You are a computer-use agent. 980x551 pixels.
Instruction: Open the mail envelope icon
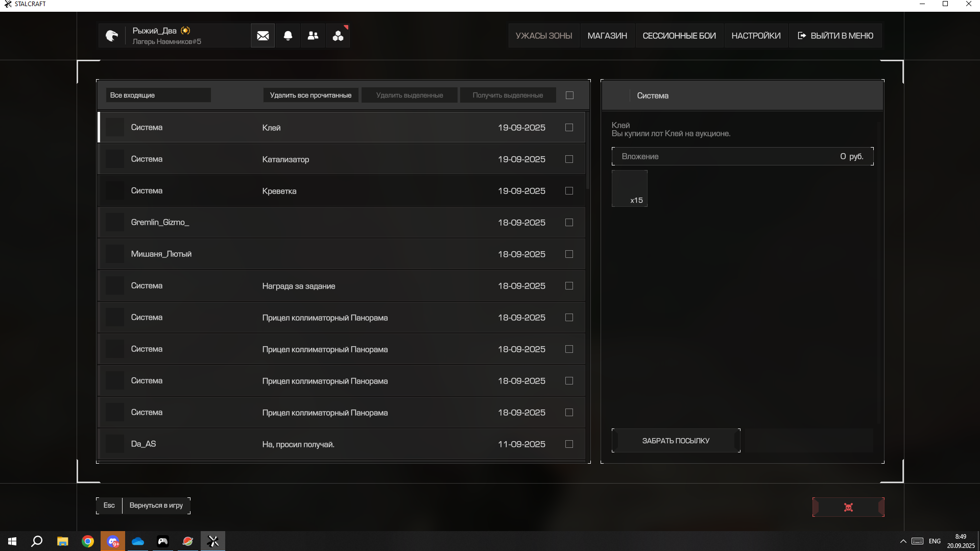coord(262,36)
